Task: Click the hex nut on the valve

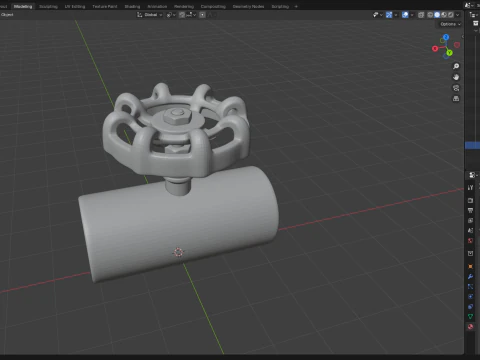Action: pyautogui.click(x=176, y=116)
